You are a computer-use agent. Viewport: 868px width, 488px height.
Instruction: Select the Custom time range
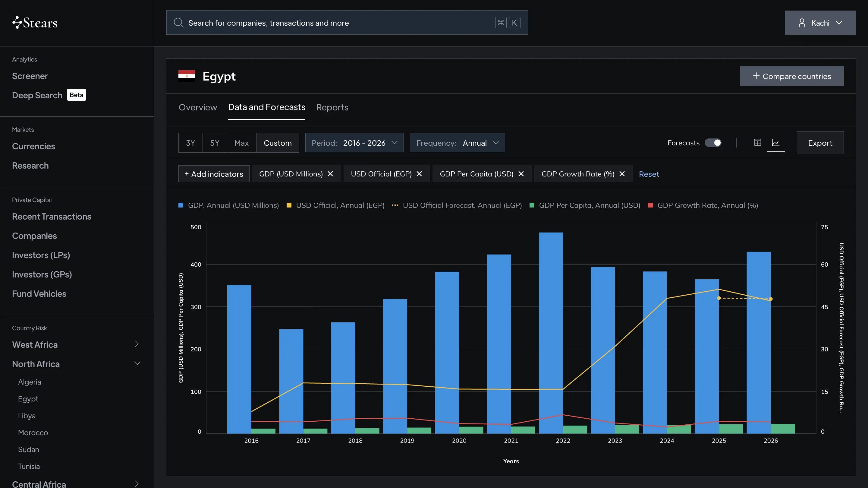pyautogui.click(x=278, y=143)
